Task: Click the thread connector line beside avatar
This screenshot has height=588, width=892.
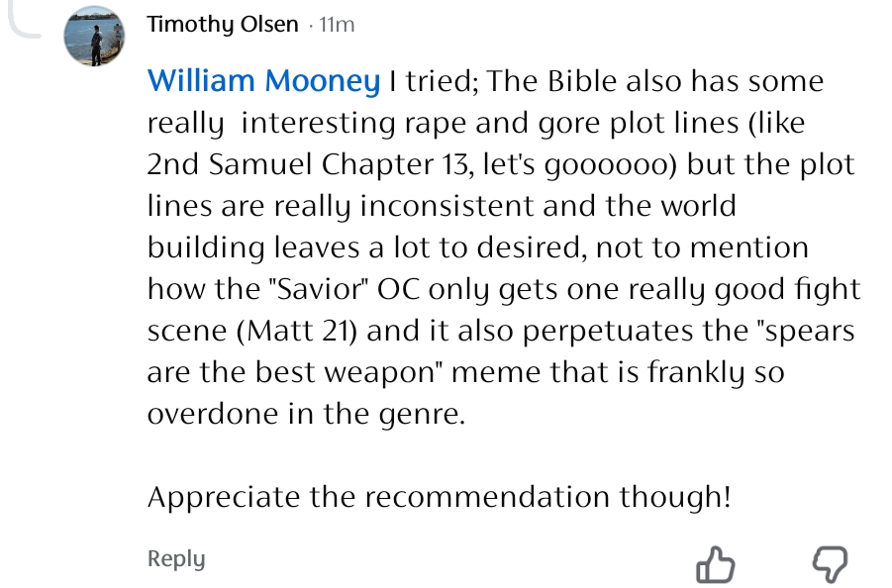Action: click(x=26, y=22)
